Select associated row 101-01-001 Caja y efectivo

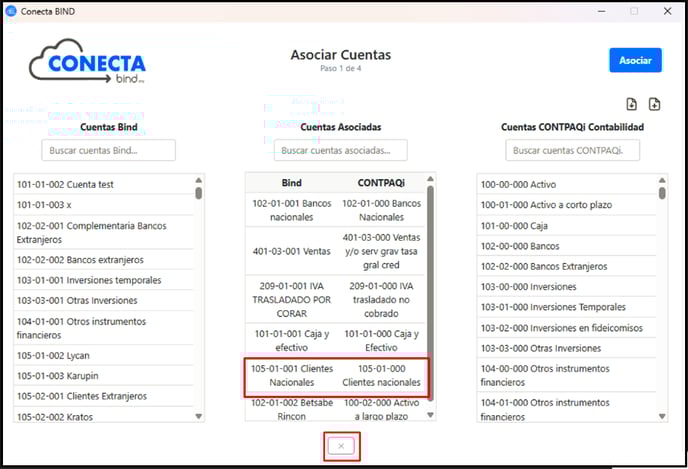(336, 340)
